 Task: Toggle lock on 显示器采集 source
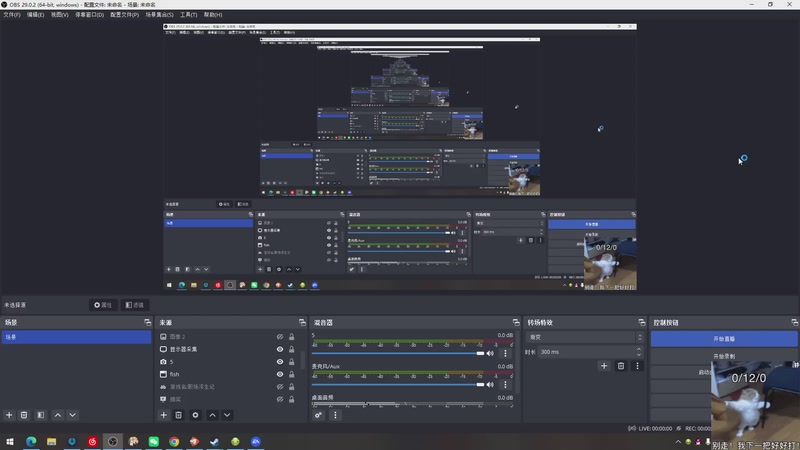(x=291, y=349)
